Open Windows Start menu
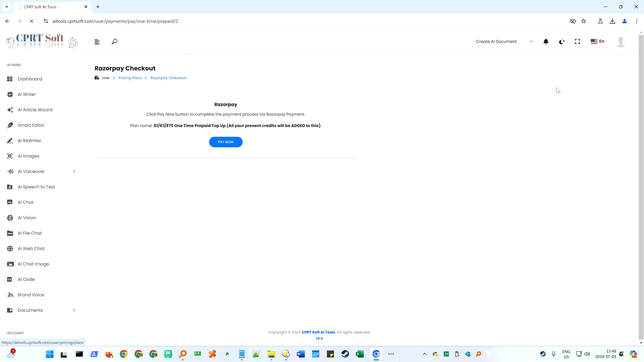The height and width of the screenshot is (362, 644). pyautogui.click(x=49, y=354)
